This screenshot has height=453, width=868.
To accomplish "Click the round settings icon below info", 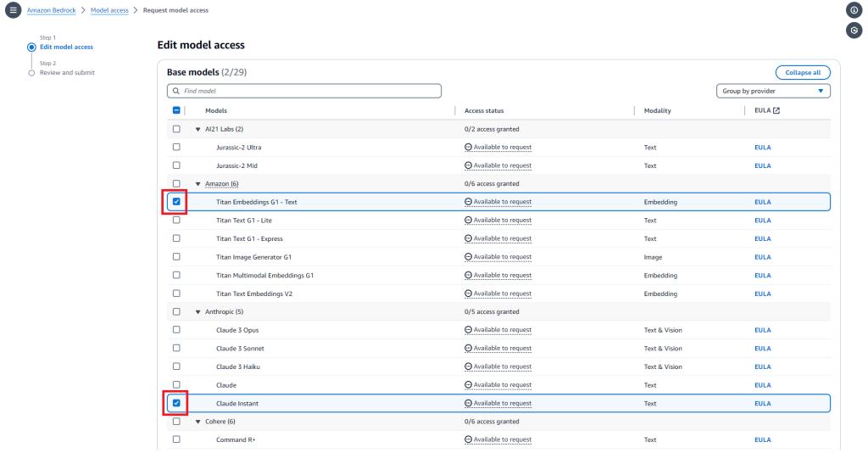I will tap(854, 31).
